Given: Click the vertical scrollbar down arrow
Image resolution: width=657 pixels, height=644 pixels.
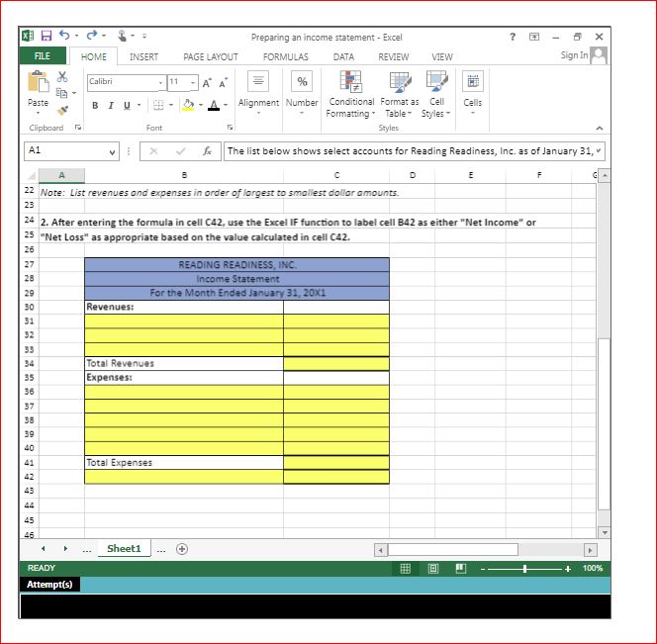Looking at the screenshot, I should [x=605, y=533].
